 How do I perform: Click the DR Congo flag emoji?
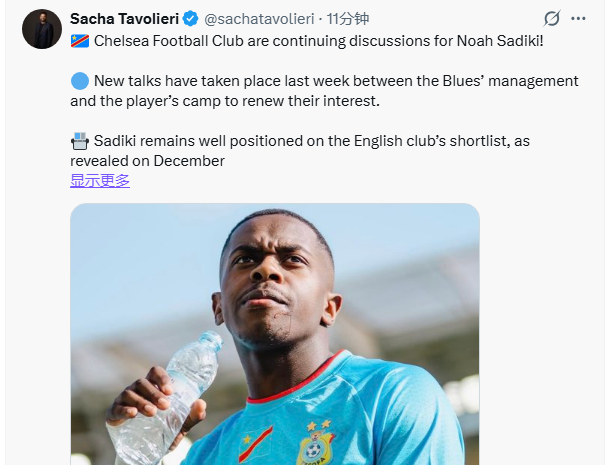coord(80,39)
